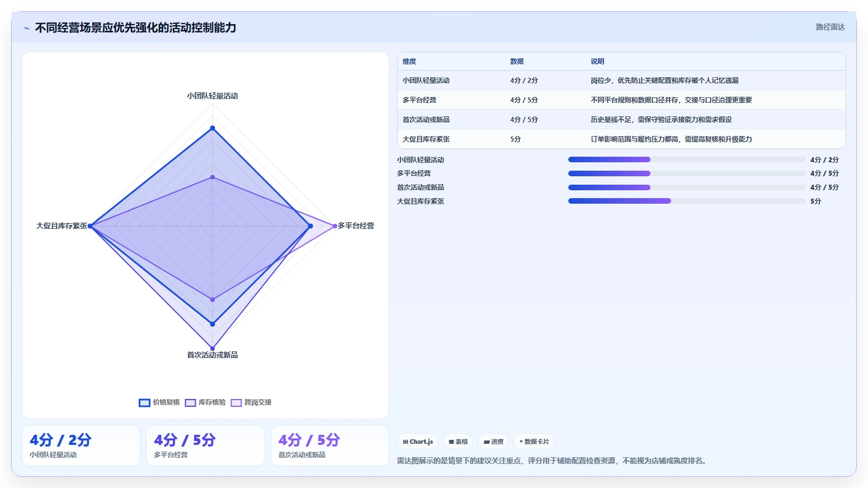Click the 进度 tag chip
Viewport: 868px width, 488px height.
point(493,442)
